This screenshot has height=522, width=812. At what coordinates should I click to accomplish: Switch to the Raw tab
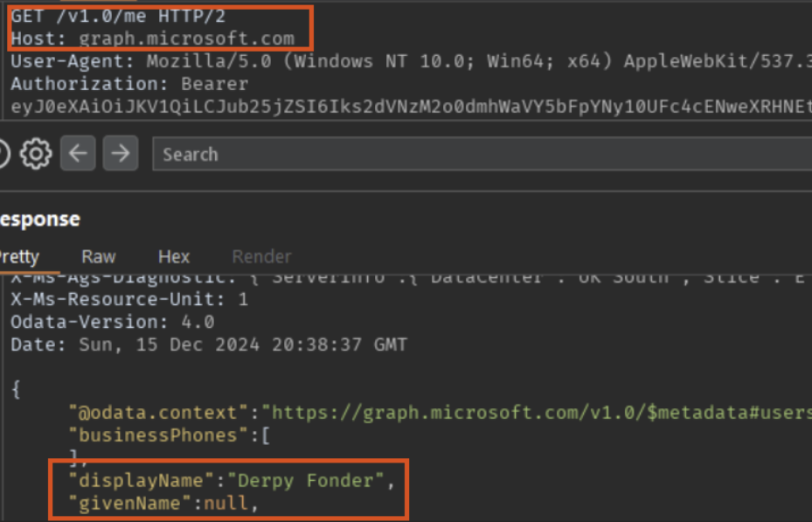point(99,257)
